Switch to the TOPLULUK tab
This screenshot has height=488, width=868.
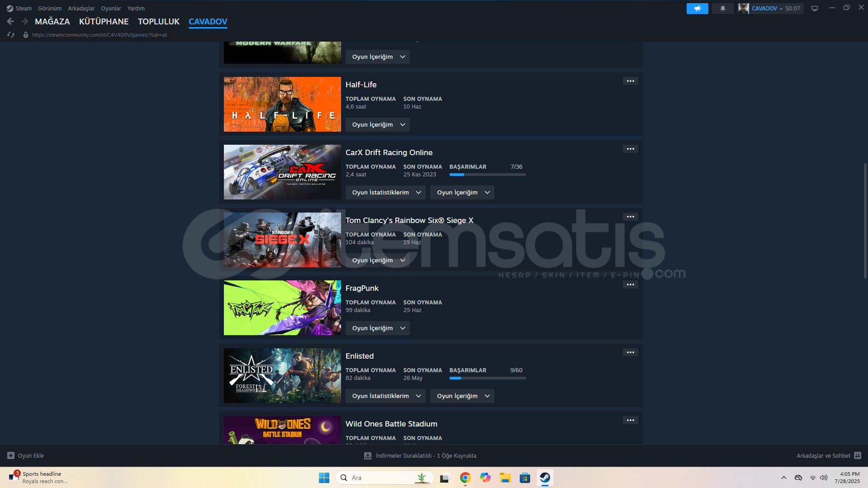point(159,21)
